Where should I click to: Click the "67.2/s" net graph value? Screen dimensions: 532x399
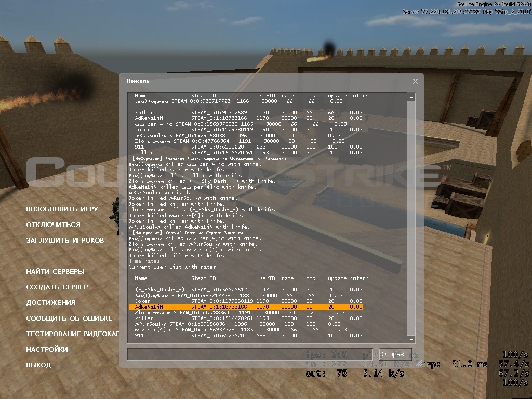513,373
